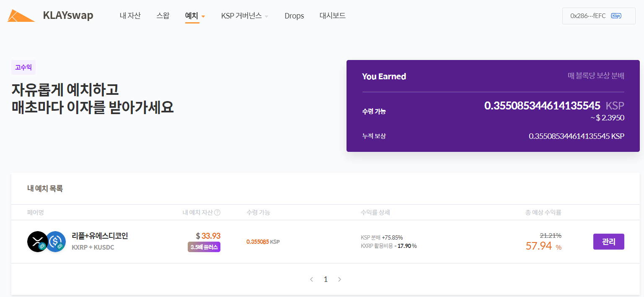This screenshot has width=644, height=297.
Task: Expand the 예치 dropdown arrow
Action: coord(203,17)
